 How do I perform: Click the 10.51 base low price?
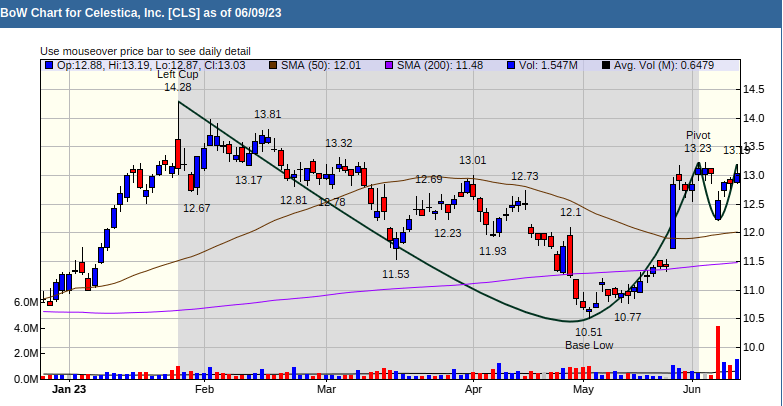coord(589,333)
